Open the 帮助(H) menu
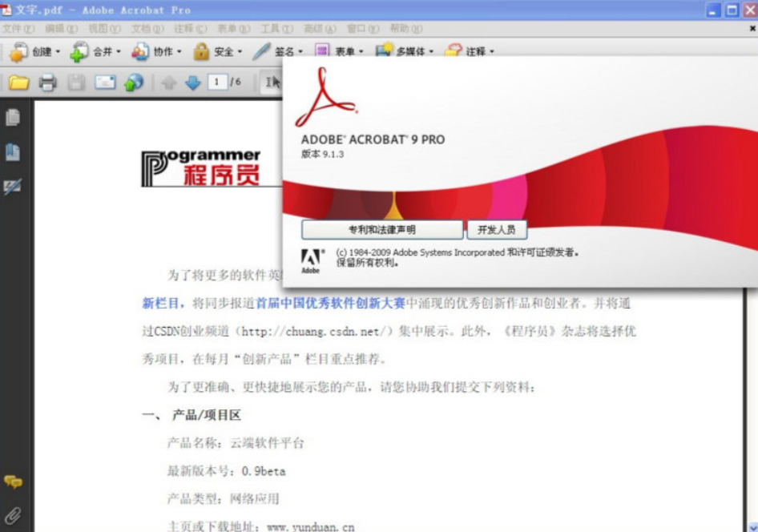Image resolution: width=758 pixels, height=532 pixels. [x=406, y=29]
